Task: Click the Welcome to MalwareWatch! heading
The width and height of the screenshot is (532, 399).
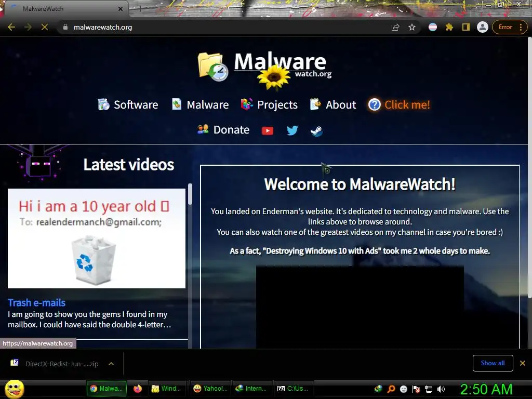Action: [x=360, y=184]
